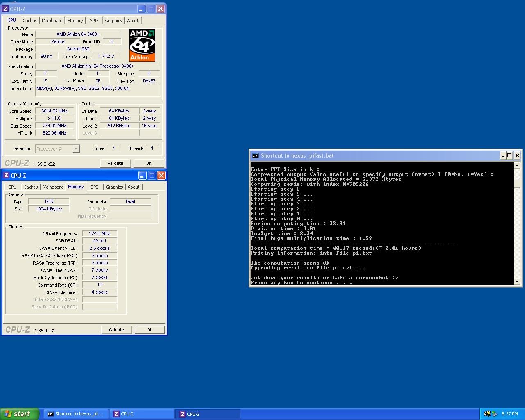Click the left system tray icon

(487, 414)
